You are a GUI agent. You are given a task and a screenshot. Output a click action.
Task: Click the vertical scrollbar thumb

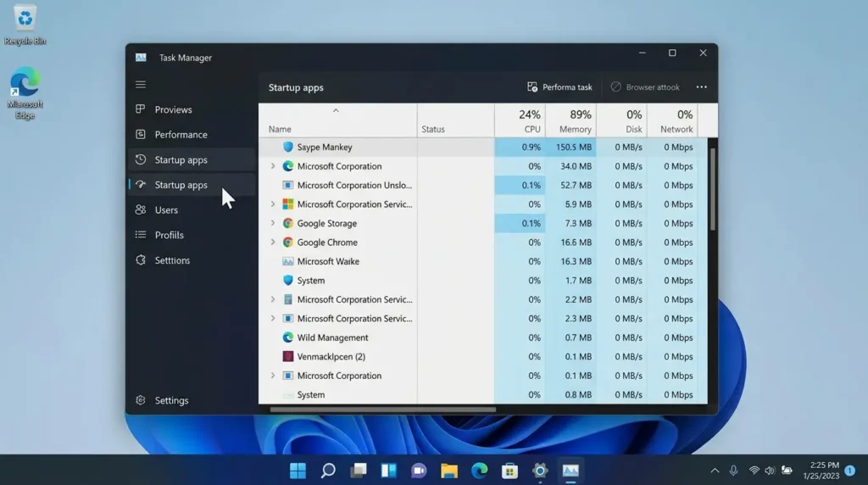coord(713,188)
